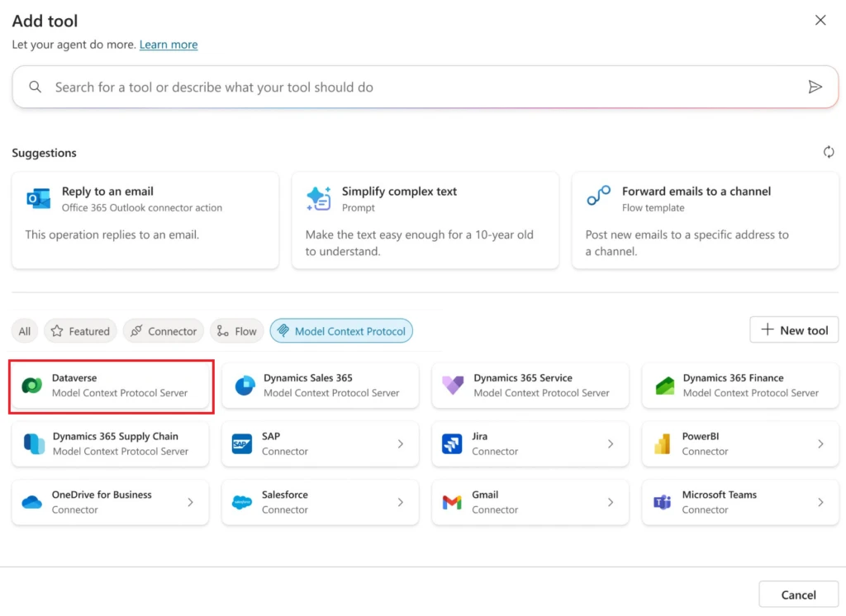Expand the Gmail connector chevron
846x616 pixels.
click(x=611, y=502)
